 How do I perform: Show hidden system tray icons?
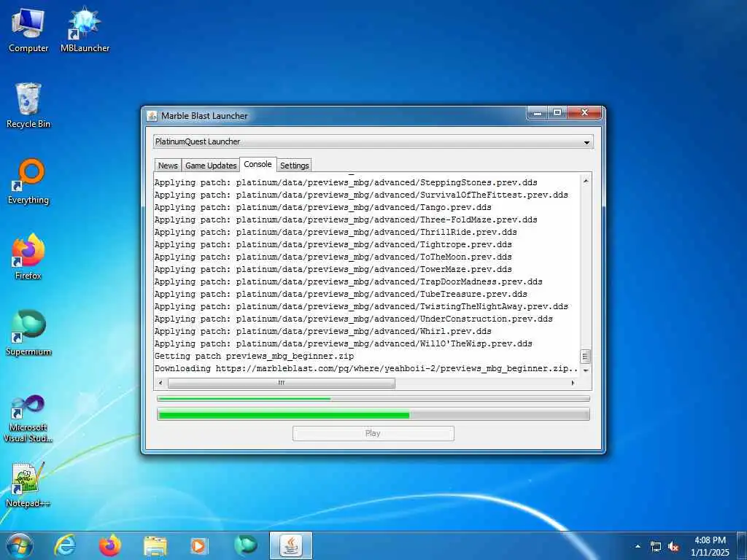638,546
